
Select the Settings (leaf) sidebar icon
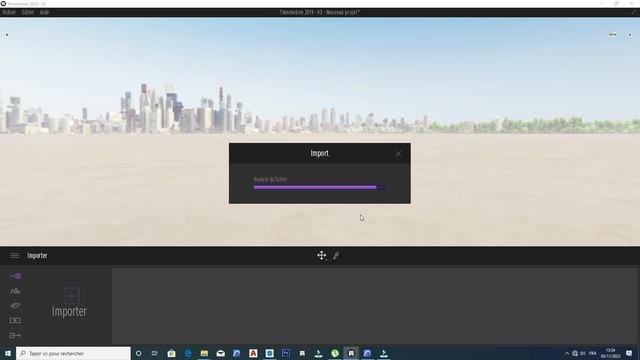(16, 306)
